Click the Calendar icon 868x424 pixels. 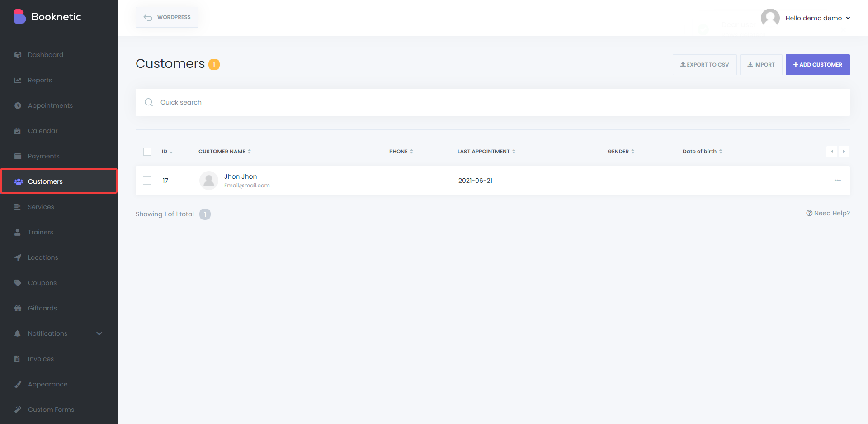(x=18, y=130)
